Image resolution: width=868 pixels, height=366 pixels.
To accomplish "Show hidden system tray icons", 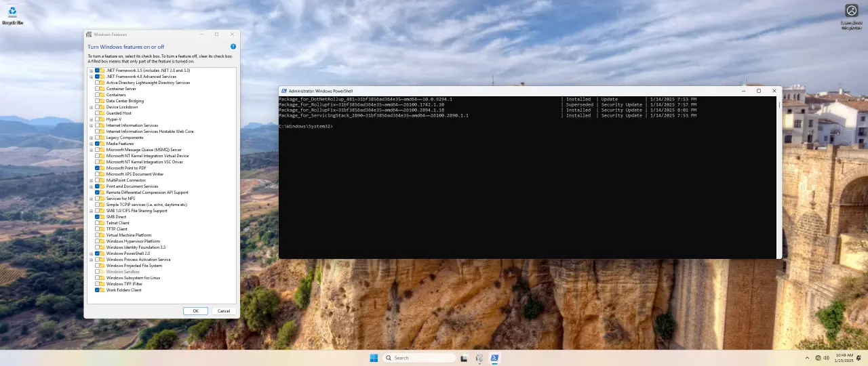I will 807,358.
